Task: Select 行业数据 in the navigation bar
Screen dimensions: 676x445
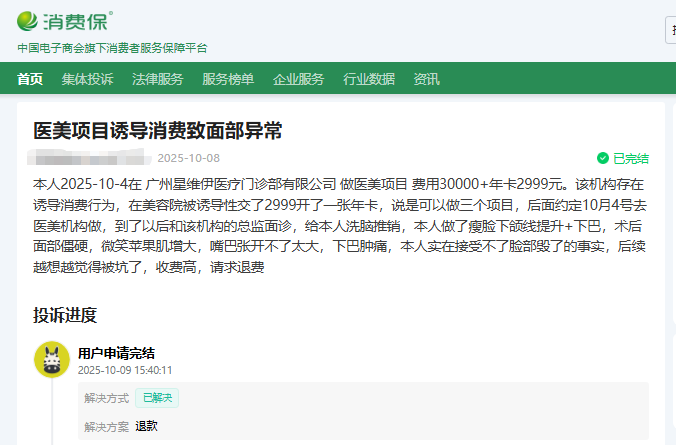Action: tap(368, 79)
